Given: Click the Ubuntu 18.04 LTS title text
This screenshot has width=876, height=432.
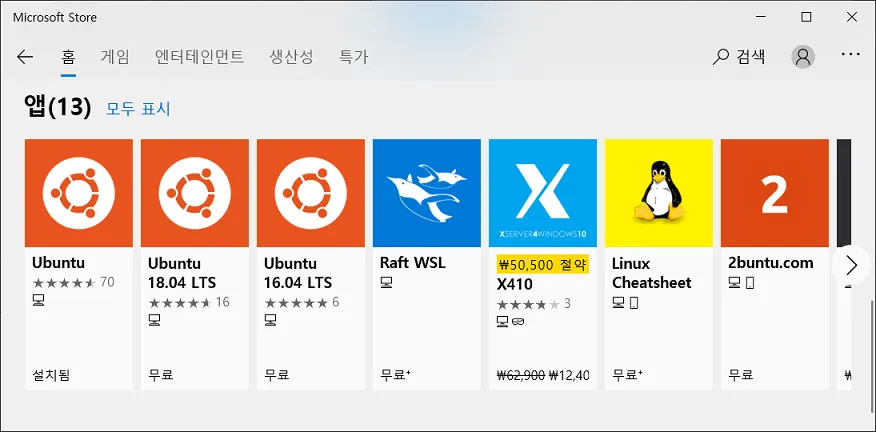Looking at the screenshot, I should (x=182, y=273).
